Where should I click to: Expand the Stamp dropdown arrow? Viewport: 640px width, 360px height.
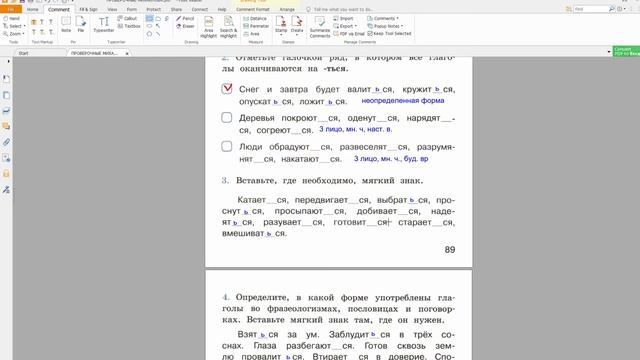(281, 35)
